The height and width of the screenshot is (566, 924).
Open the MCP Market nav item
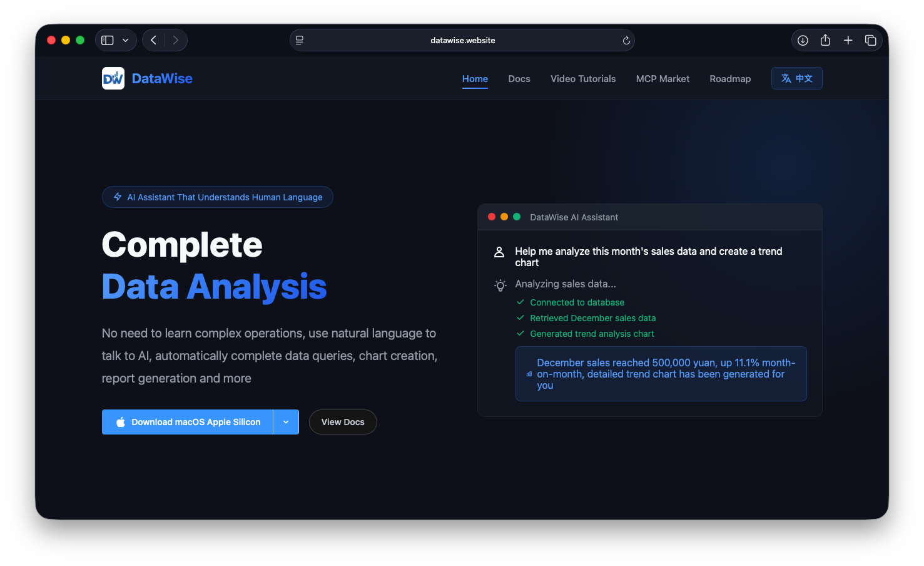point(663,79)
